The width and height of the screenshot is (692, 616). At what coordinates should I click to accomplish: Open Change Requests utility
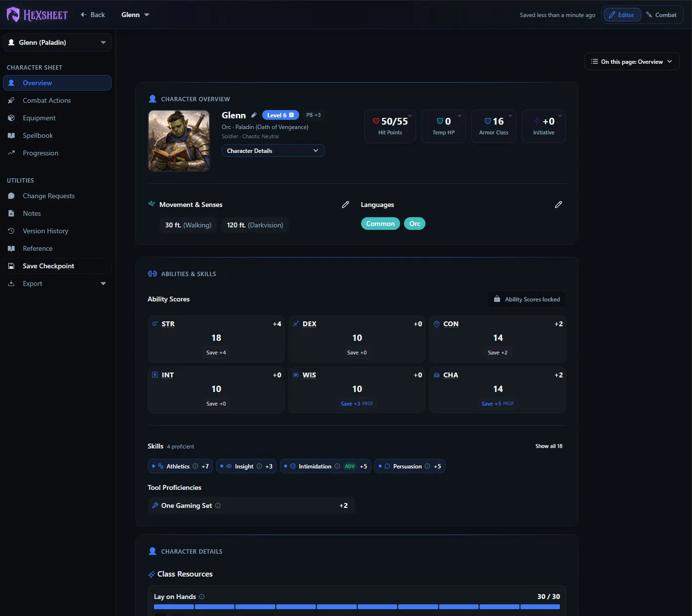pyautogui.click(x=57, y=196)
